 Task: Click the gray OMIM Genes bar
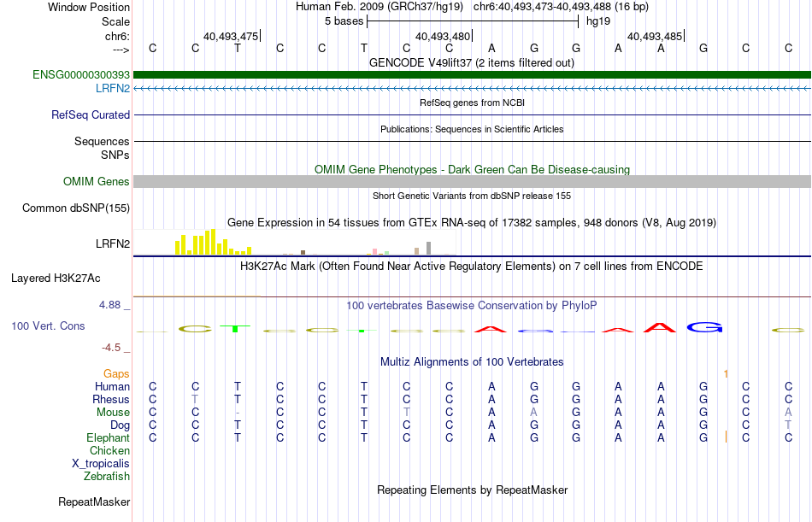472,181
